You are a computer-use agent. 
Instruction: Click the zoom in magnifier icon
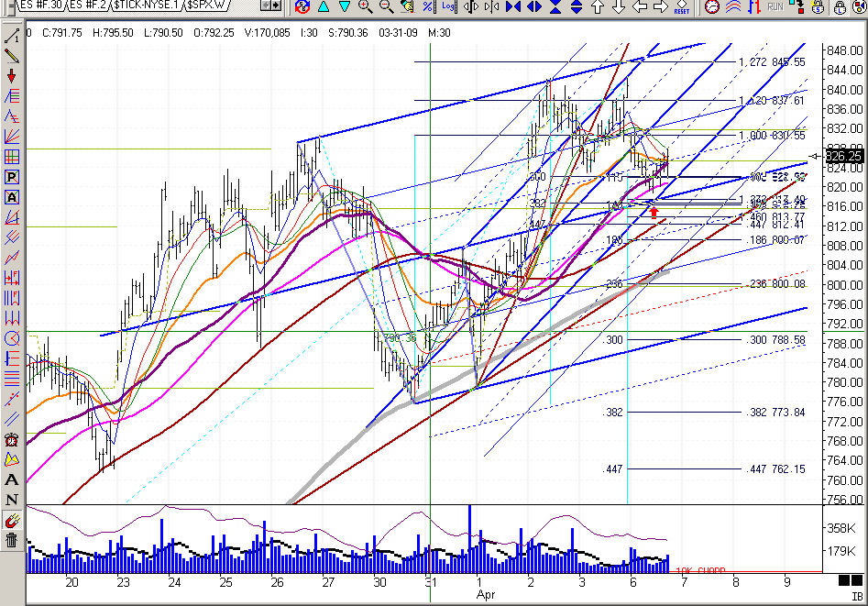click(x=365, y=6)
